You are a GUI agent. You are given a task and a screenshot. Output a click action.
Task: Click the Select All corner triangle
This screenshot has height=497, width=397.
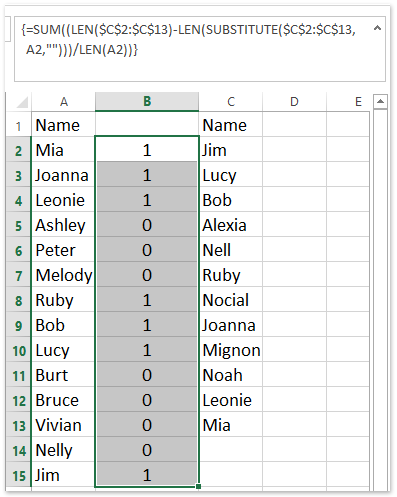point(21,102)
